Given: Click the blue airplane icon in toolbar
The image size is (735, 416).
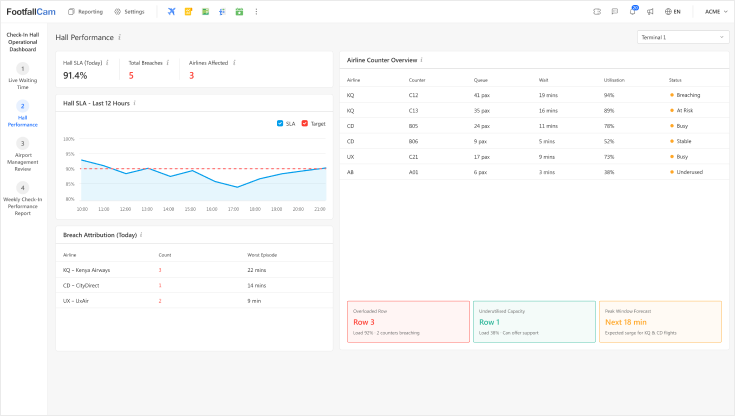Looking at the screenshot, I should [171, 11].
